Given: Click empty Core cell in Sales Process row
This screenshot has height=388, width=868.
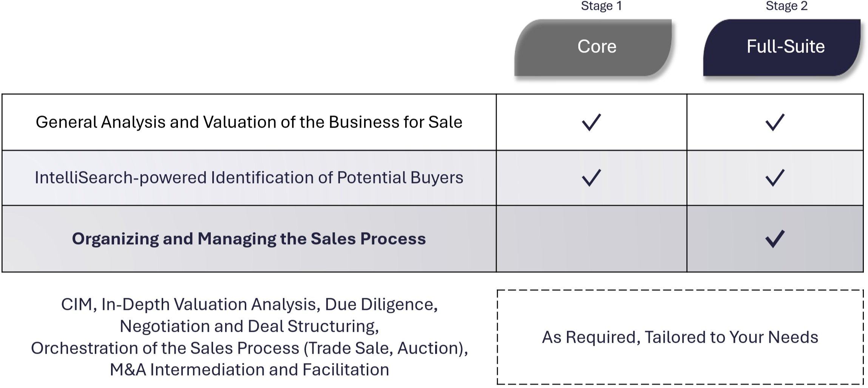Looking at the screenshot, I should [591, 239].
